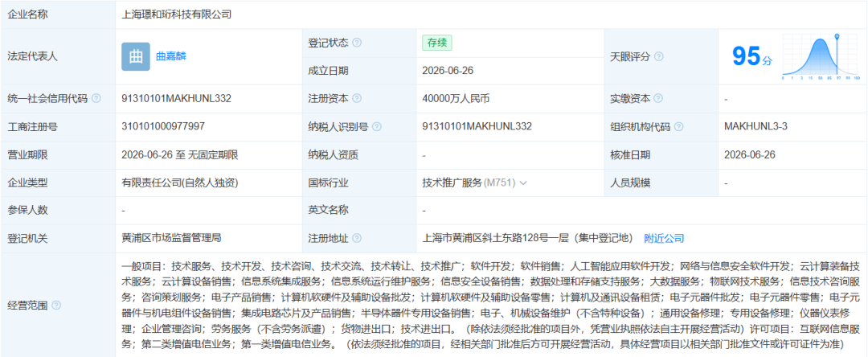The height and width of the screenshot is (357, 868).
Task: Click the 95分 score value
Action: click(x=751, y=56)
